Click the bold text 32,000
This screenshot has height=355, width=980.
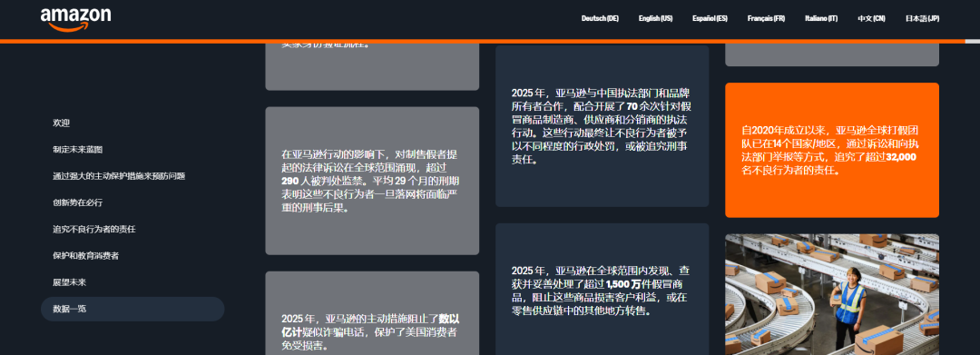point(901,157)
